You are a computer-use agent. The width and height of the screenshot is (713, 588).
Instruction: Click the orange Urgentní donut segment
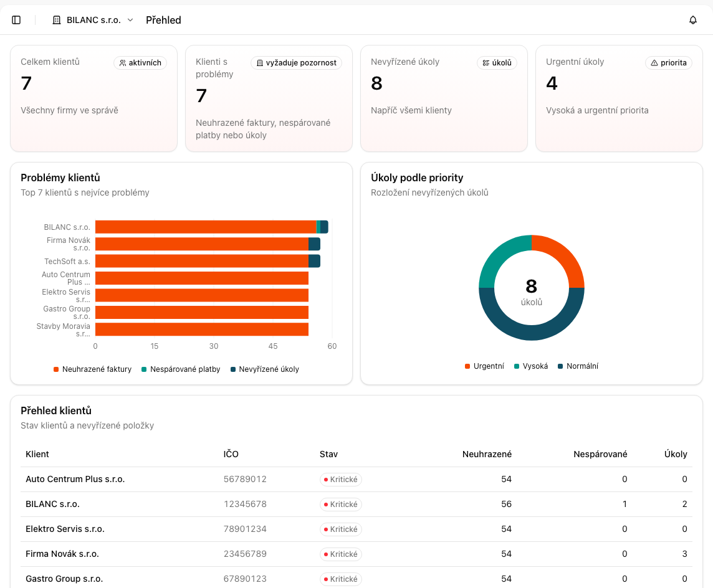point(563,256)
